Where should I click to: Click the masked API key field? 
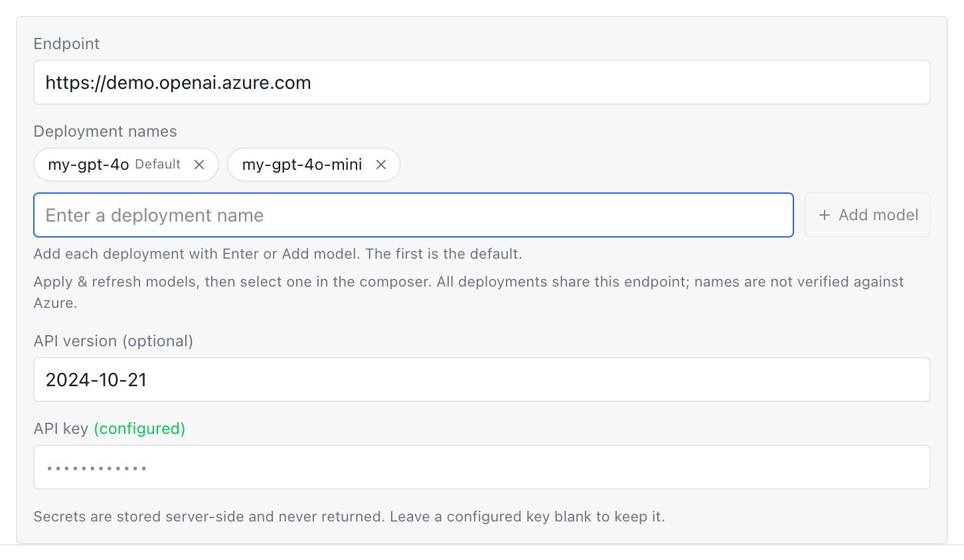click(482, 467)
